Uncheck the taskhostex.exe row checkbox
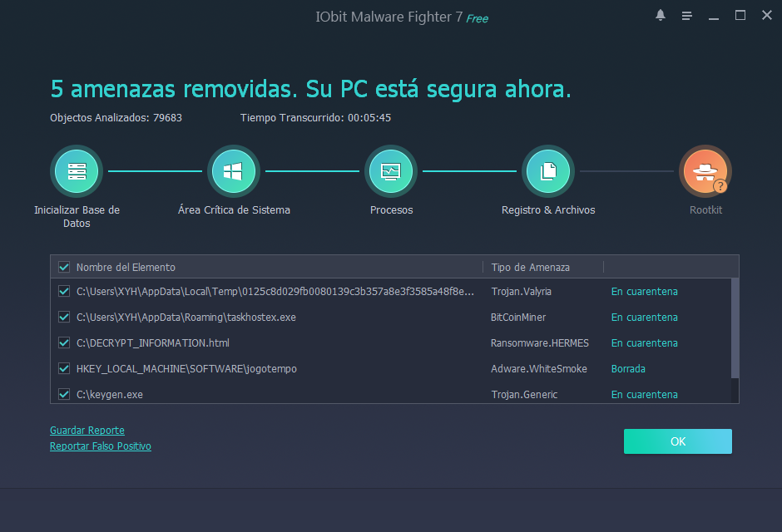 (x=64, y=317)
